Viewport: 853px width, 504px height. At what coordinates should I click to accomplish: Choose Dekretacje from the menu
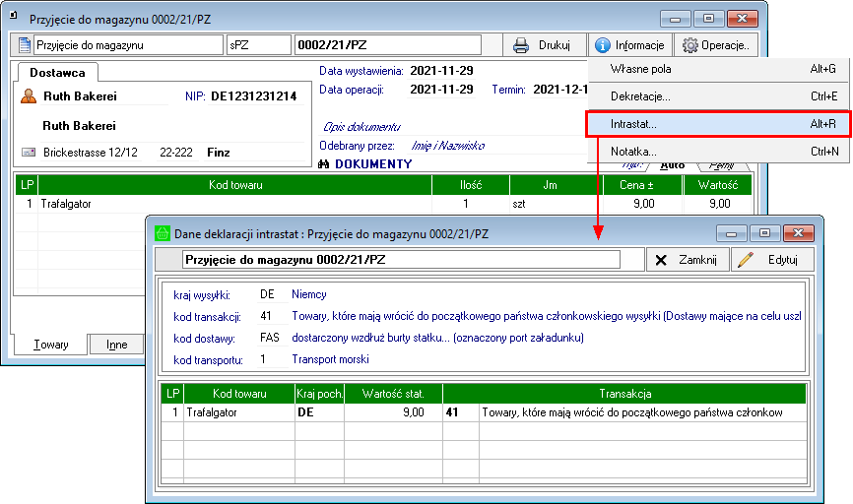641,96
